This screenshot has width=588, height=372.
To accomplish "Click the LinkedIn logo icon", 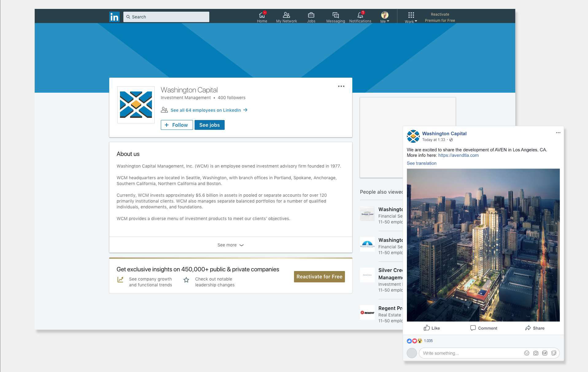I will [114, 17].
